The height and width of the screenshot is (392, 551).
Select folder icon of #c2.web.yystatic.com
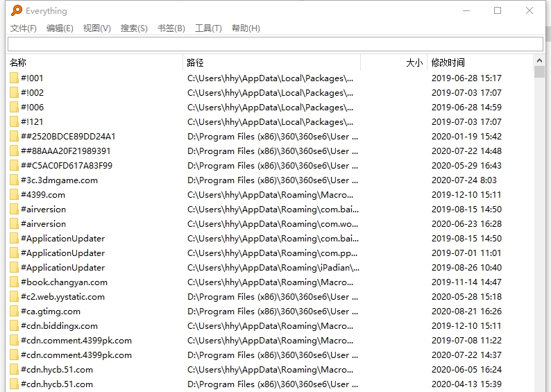14,297
